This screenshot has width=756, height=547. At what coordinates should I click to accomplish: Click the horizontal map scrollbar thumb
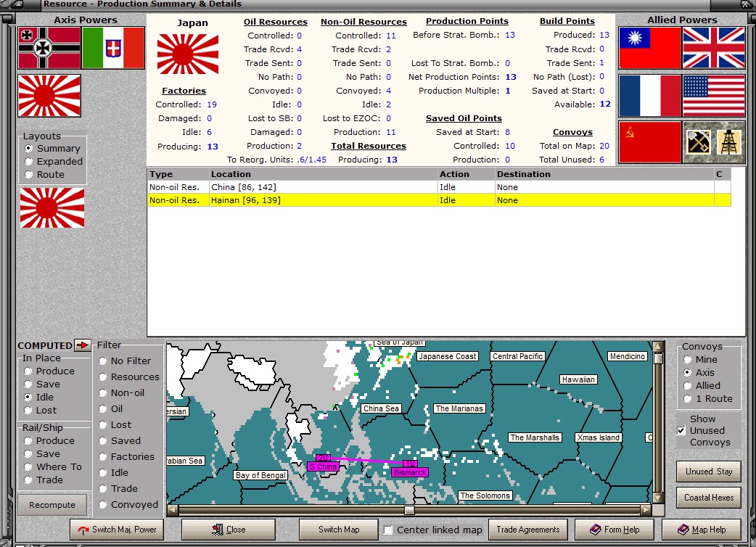pyautogui.click(x=409, y=510)
